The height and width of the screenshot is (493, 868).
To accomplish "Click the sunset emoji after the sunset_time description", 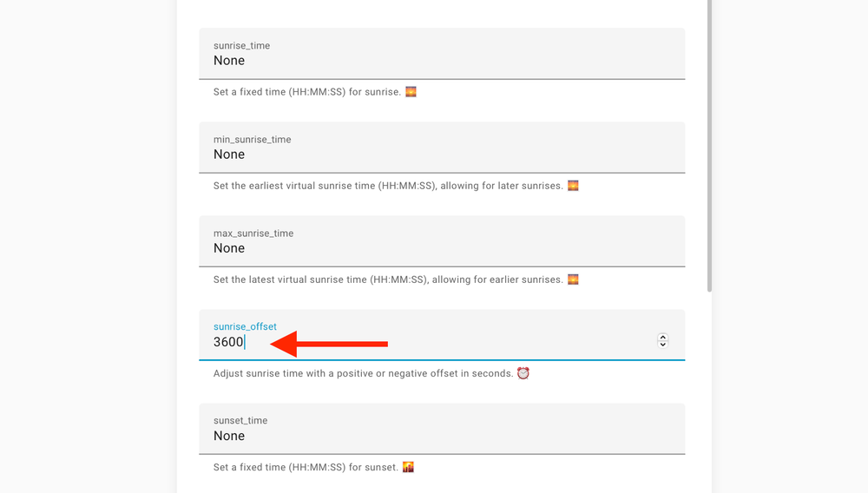I will 408,467.
